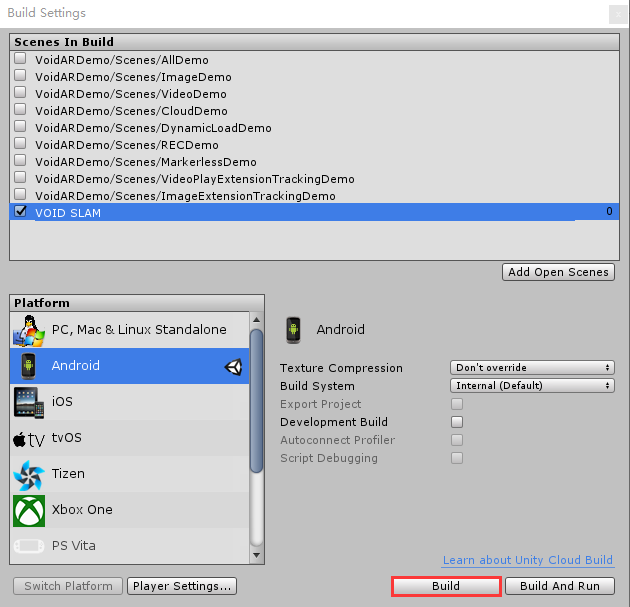The height and width of the screenshot is (607, 630).
Task: Open the Build System dropdown
Action: click(532, 386)
